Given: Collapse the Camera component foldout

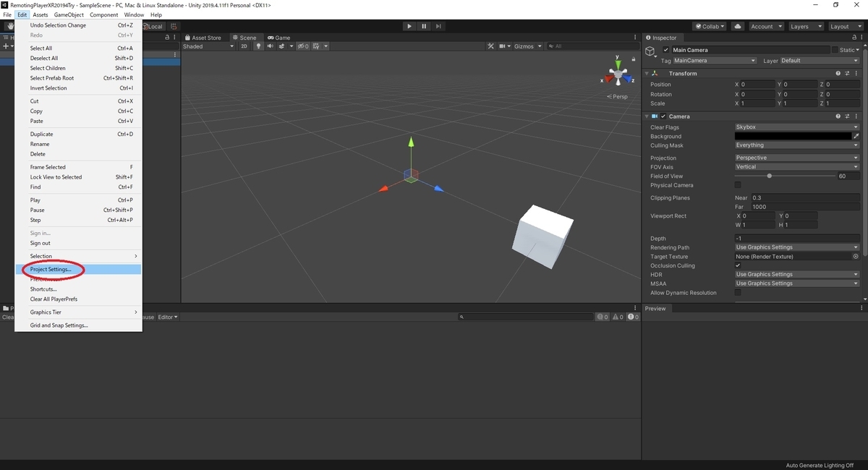Looking at the screenshot, I should 646,116.
